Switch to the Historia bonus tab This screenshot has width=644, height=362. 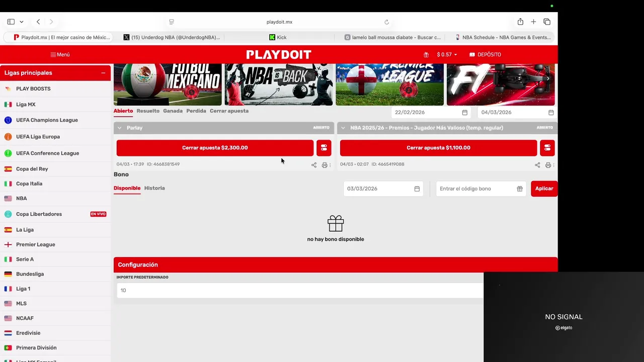[x=154, y=188]
